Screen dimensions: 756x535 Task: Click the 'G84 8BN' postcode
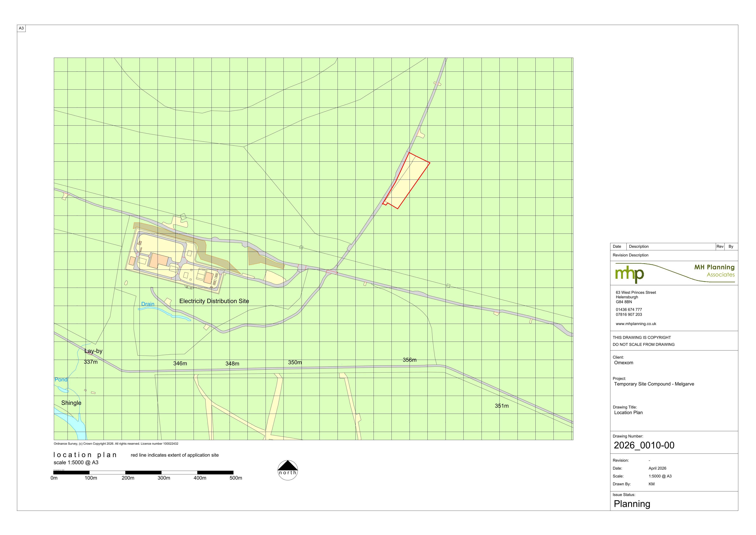(624, 302)
